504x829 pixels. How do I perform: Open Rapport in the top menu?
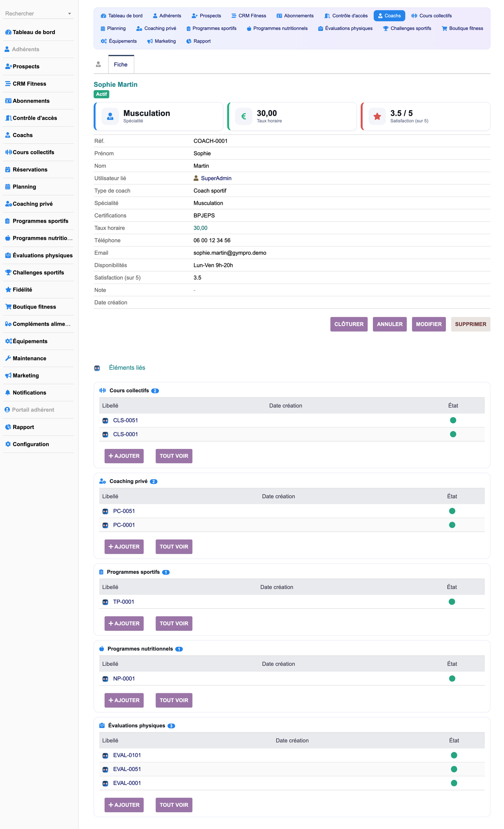coord(198,41)
